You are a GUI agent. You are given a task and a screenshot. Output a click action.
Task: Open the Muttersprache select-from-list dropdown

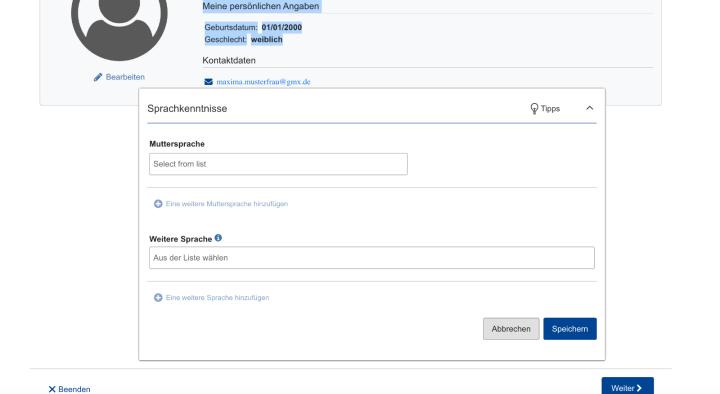278,164
